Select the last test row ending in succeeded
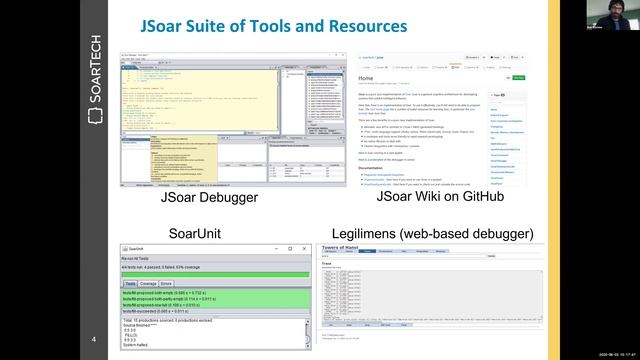The image size is (640, 360). click(x=216, y=311)
